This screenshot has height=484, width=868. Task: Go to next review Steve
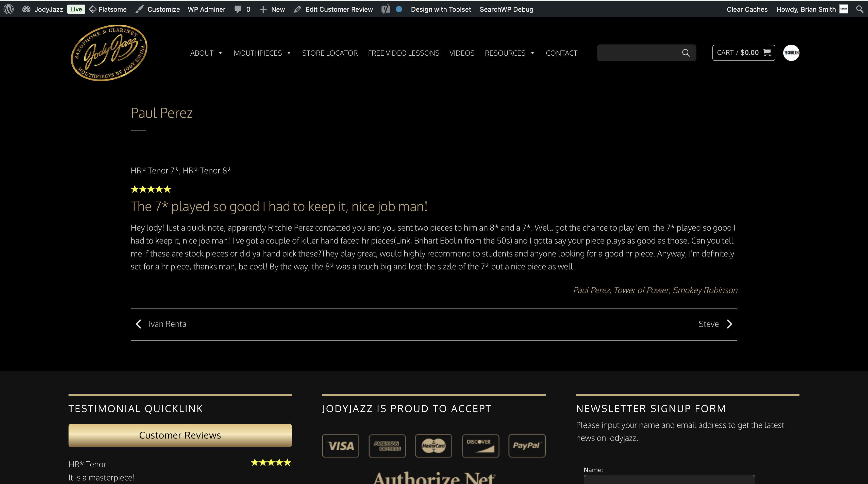click(x=709, y=324)
